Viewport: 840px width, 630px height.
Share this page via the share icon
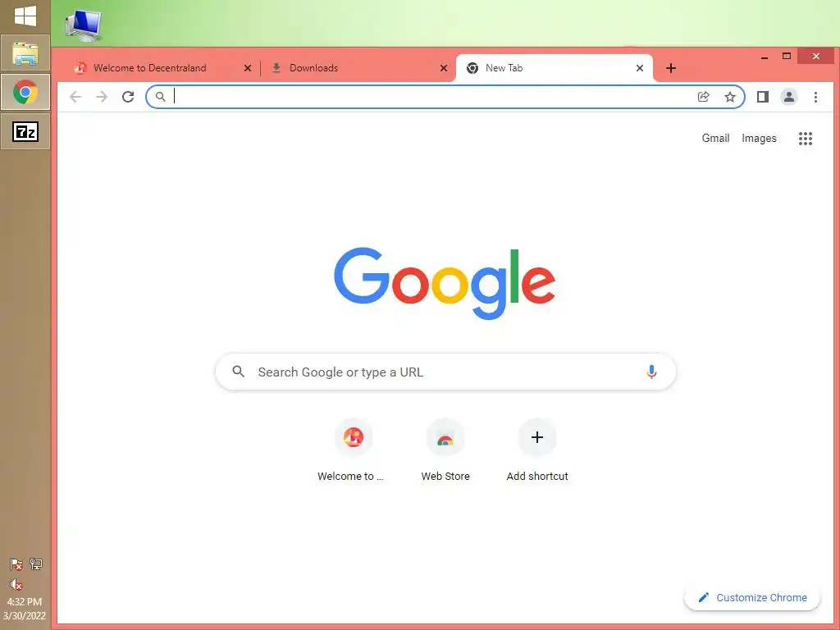703,97
